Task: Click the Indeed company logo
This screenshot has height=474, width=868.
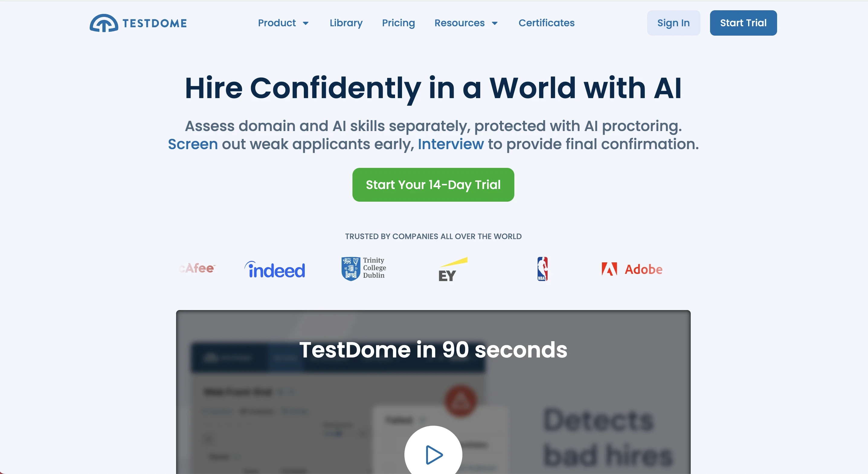Action: coord(275,270)
